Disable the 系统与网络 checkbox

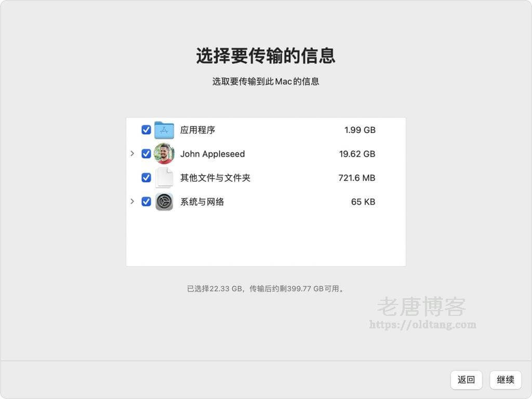pos(147,202)
